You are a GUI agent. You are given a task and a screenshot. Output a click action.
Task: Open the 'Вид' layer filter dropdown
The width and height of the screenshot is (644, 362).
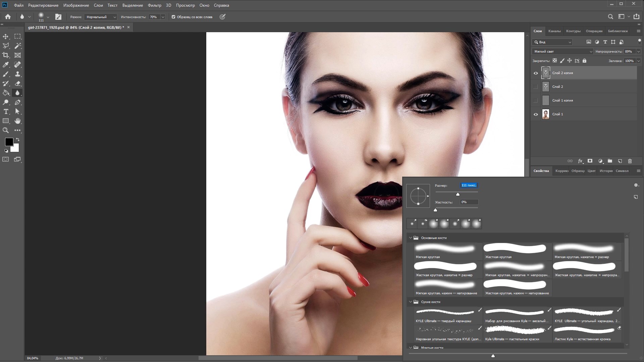(552, 42)
